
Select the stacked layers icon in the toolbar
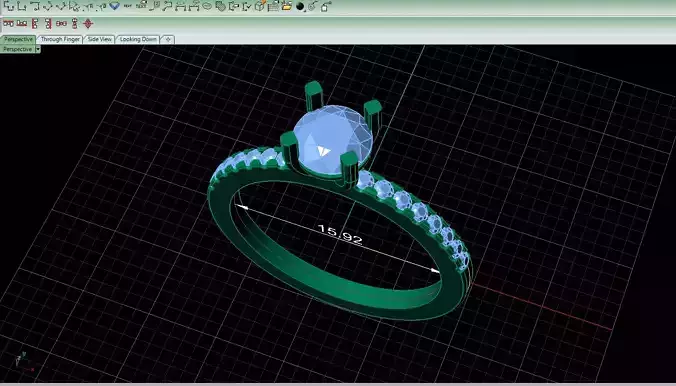(x=221, y=6)
